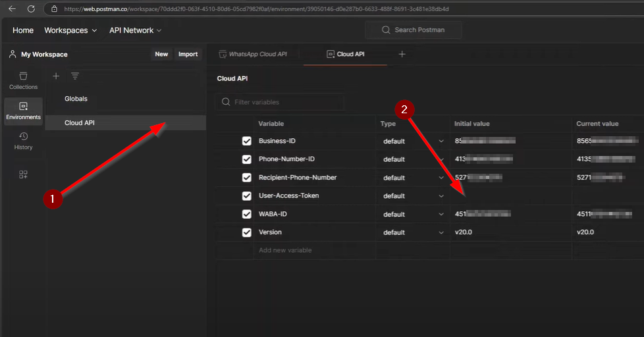Click the configure sidebar apps icon

(24, 174)
